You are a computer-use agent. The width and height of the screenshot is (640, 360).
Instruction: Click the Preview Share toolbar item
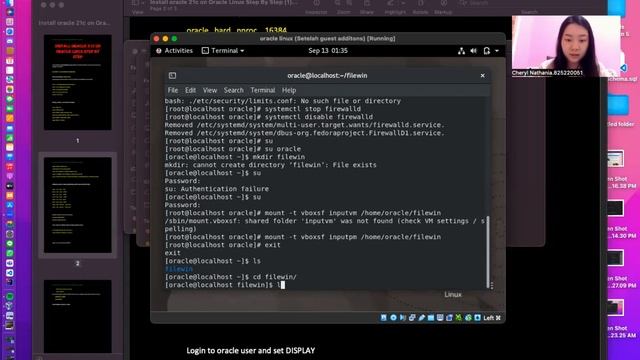point(367,7)
